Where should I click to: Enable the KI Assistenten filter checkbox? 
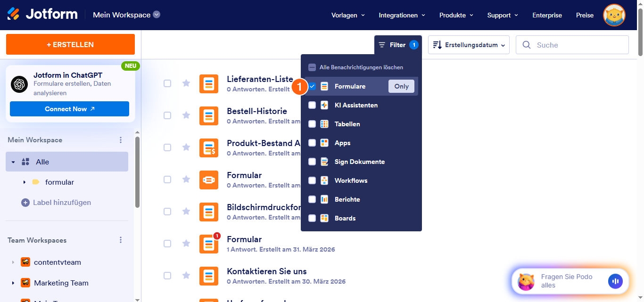point(312,105)
